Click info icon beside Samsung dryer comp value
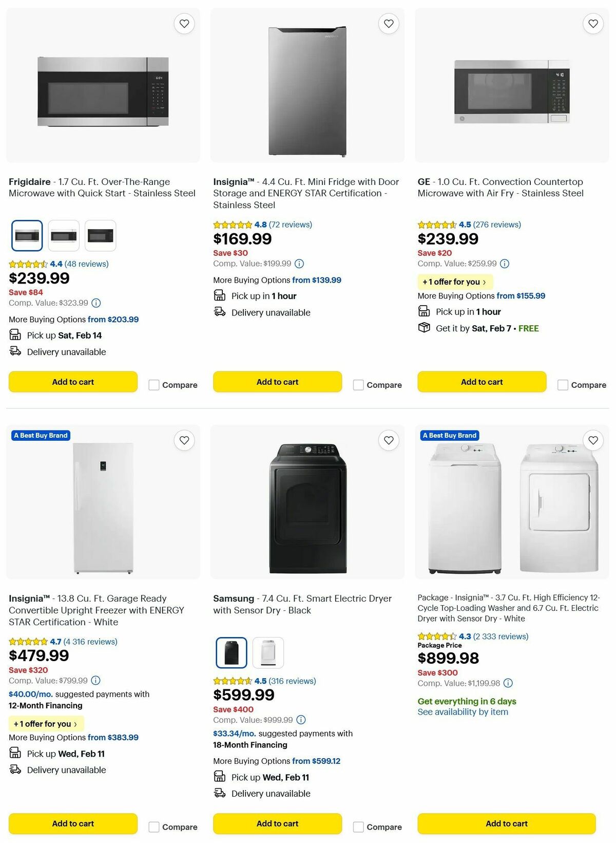The width and height of the screenshot is (616, 843). [x=300, y=720]
